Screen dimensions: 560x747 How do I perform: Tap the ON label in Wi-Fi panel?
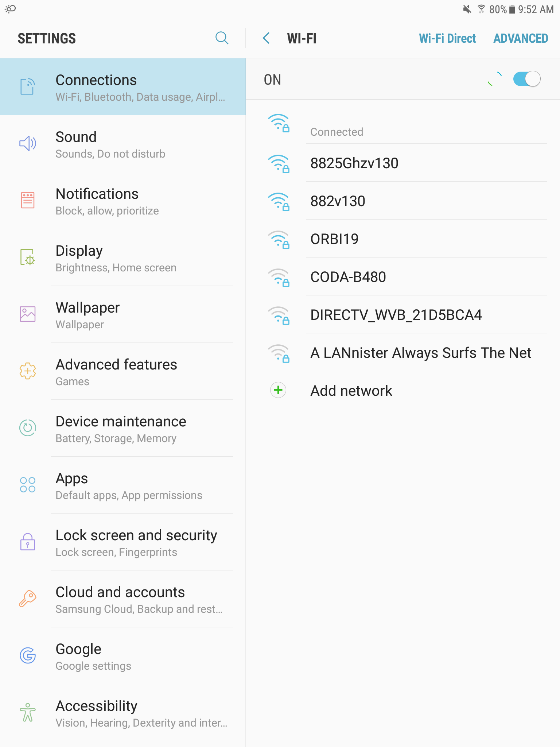[x=272, y=80]
